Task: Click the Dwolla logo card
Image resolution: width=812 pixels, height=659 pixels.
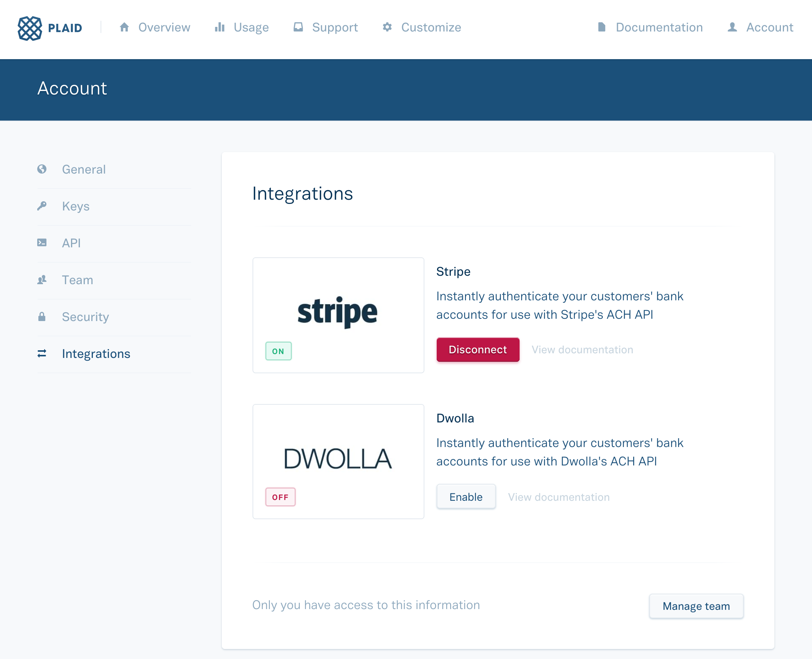Action: [338, 461]
